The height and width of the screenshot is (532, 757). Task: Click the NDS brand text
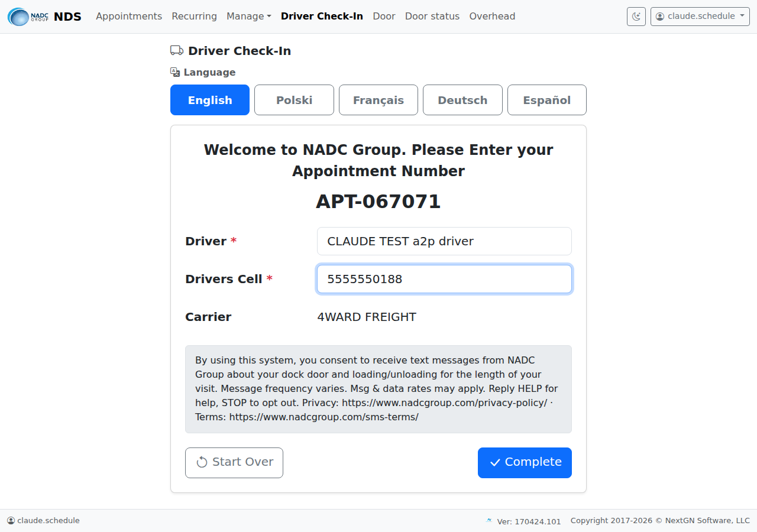[67, 17]
